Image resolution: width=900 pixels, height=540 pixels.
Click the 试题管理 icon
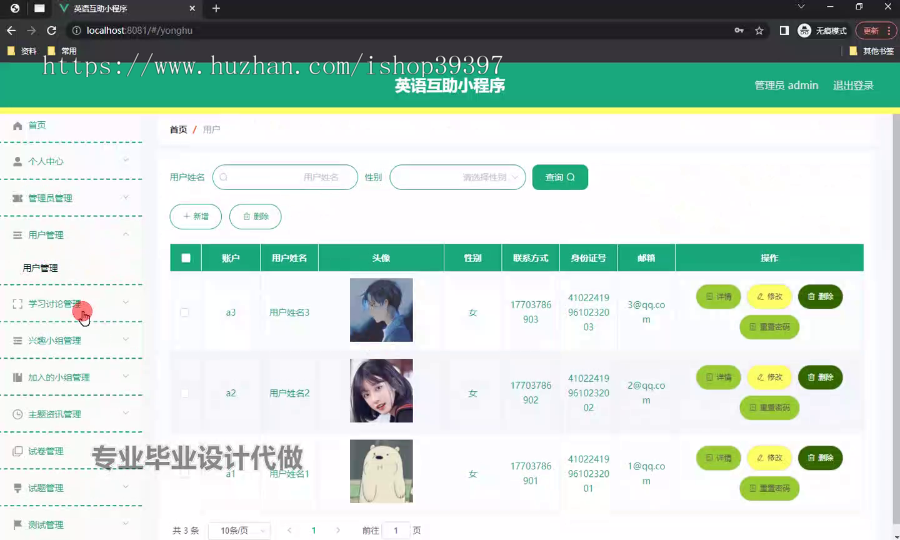coord(17,488)
